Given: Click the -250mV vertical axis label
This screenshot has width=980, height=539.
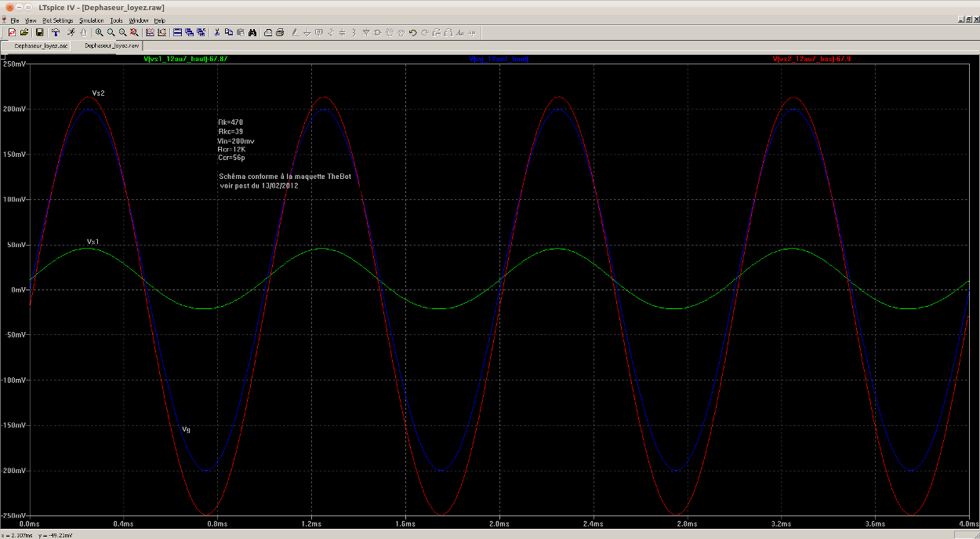Looking at the screenshot, I should coord(13,515).
